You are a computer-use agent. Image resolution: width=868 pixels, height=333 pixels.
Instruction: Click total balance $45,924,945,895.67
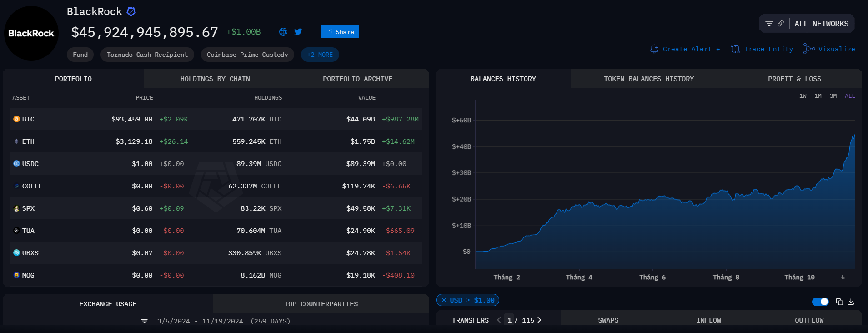[x=145, y=32]
